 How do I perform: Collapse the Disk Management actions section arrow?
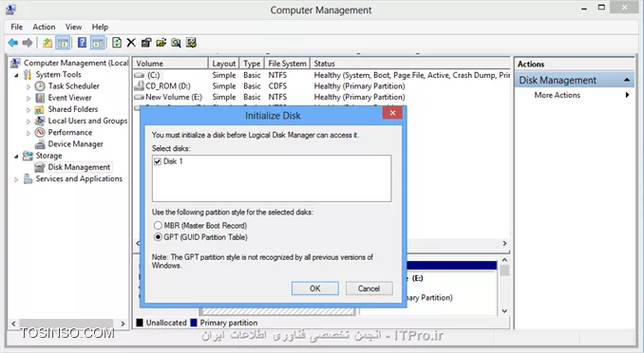[x=627, y=80]
